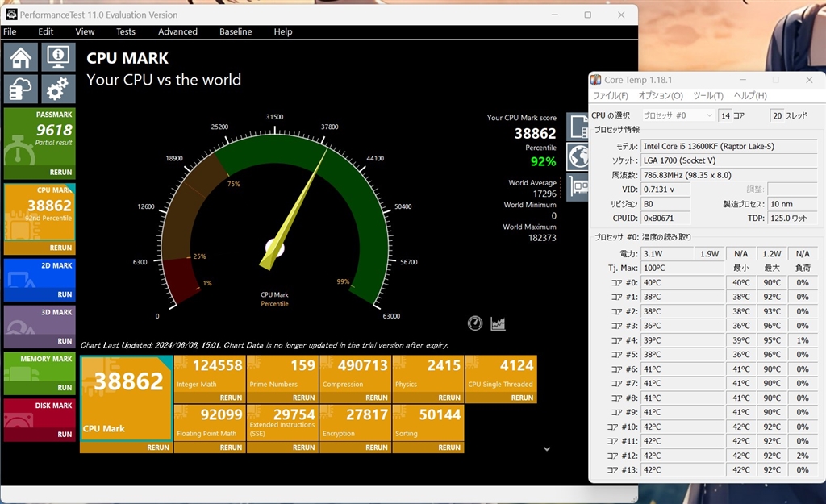
Task: Open the System Information monitor icon
Action: coord(58,57)
